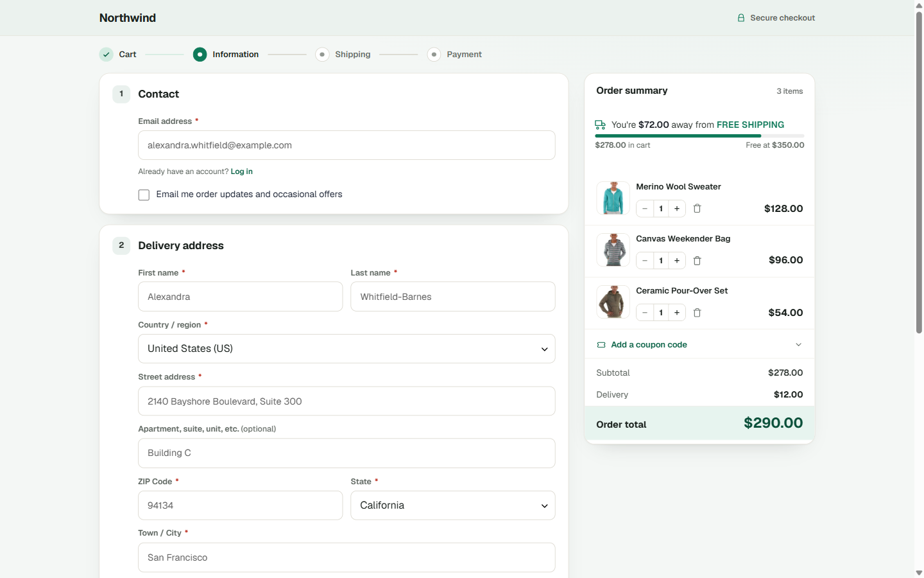Click the Information step circle indicator
Screen dimensions: 924x578
click(200, 55)
